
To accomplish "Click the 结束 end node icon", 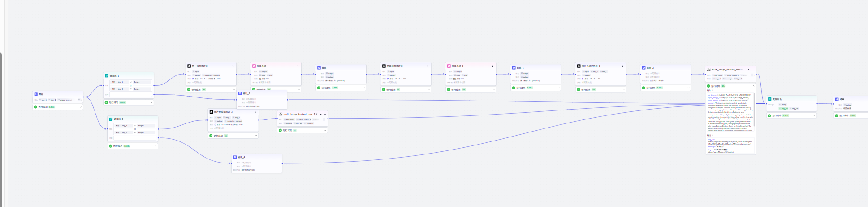I will click(837, 99).
